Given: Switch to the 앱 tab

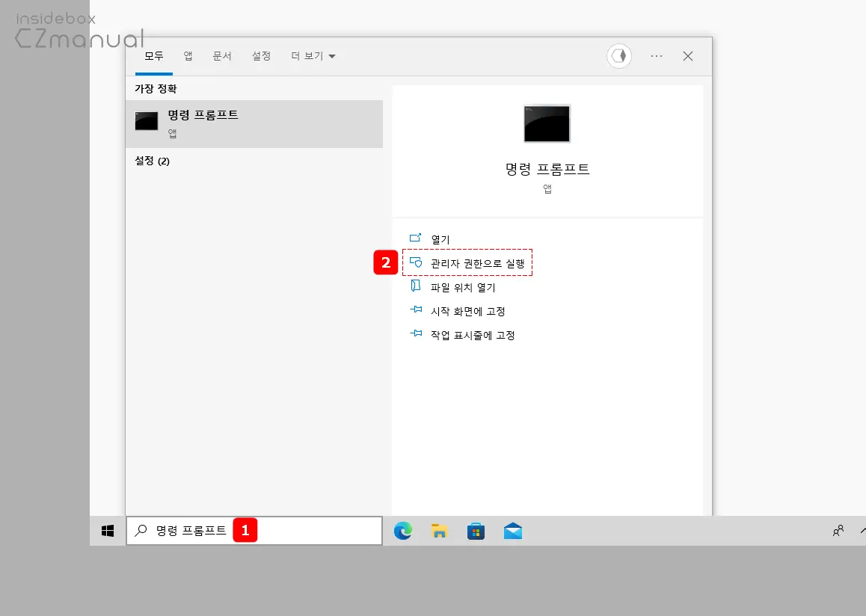Looking at the screenshot, I should point(188,55).
